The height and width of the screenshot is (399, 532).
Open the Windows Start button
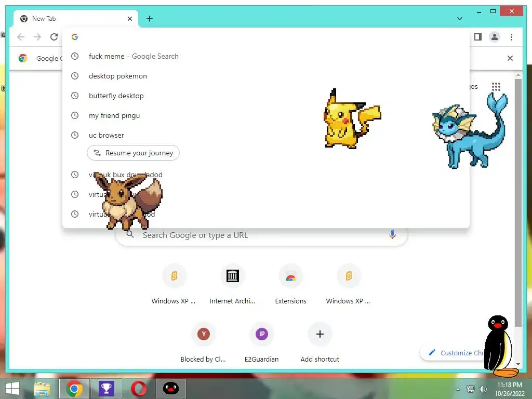12,389
